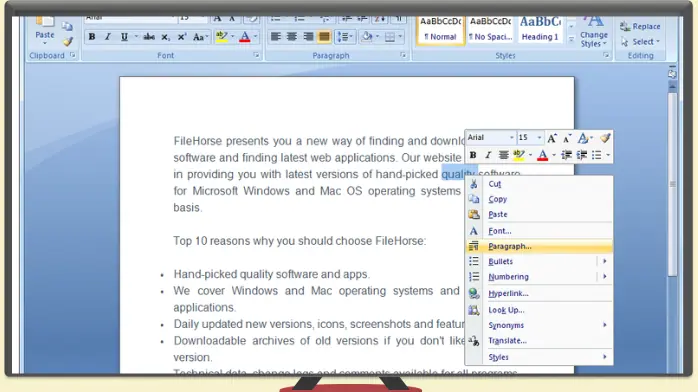Choose Font... from the context menu
Viewport: 698px width, 392px height.
point(539,231)
